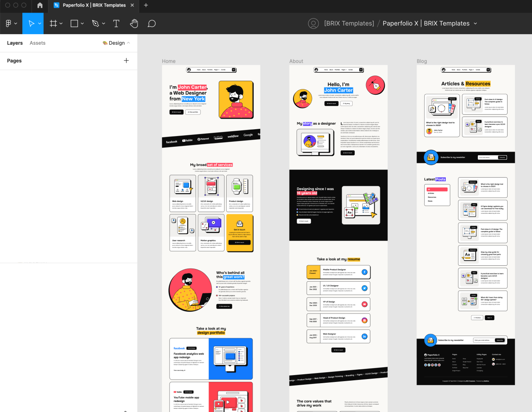The height and width of the screenshot is (412, 532).
Task: Expand the Design page selector
Action: [116, 43]
